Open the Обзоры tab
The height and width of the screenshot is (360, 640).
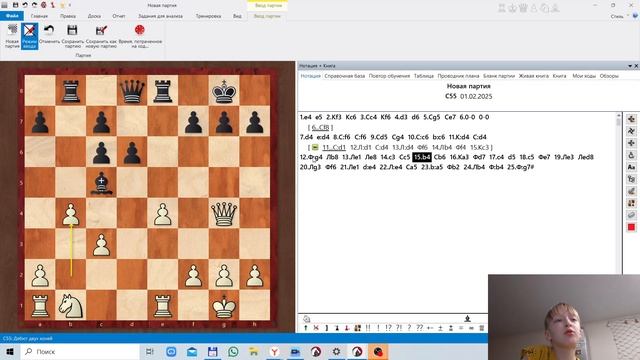(x=609, y=76)
